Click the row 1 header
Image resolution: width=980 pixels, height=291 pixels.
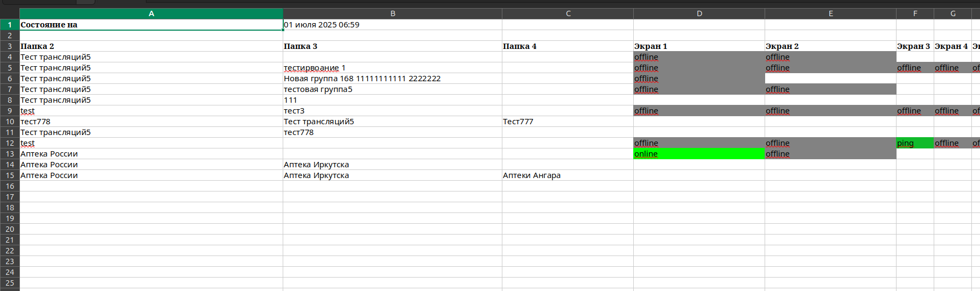tap(10, 25)
